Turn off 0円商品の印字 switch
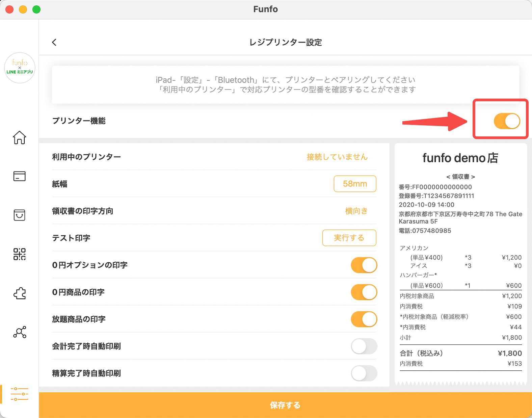 (364, 292)
